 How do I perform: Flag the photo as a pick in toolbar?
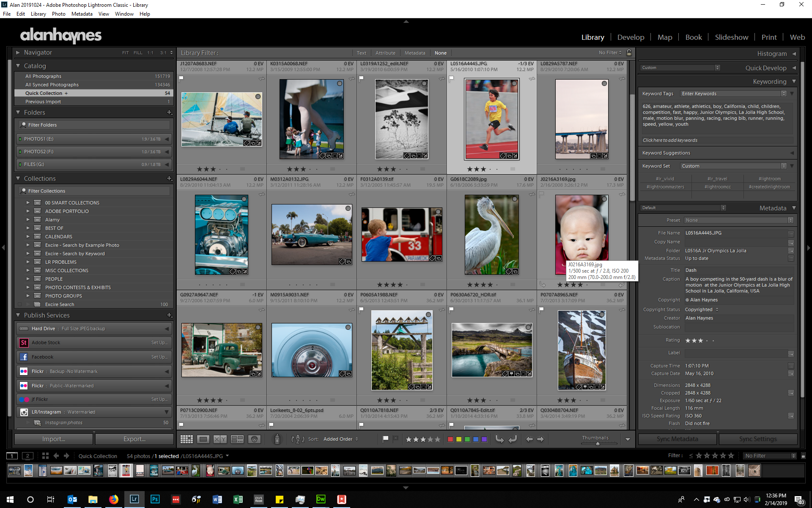tap(385, 439)
